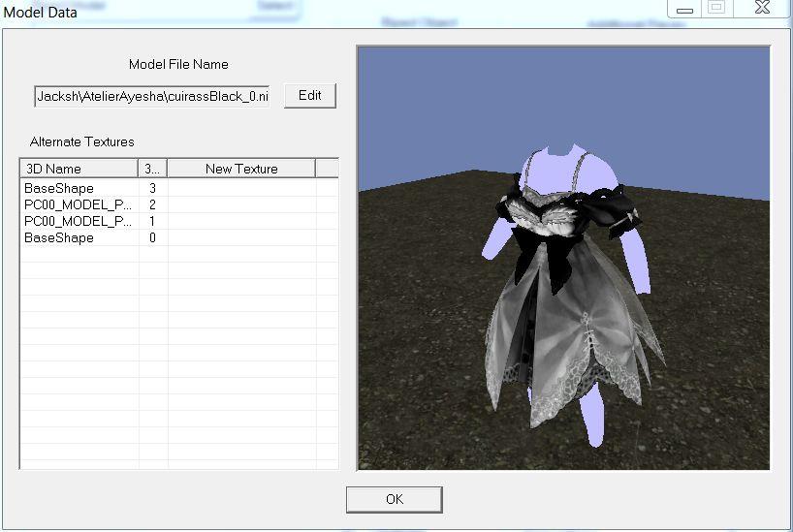Close the Model Data dialog

click(762, 8)
